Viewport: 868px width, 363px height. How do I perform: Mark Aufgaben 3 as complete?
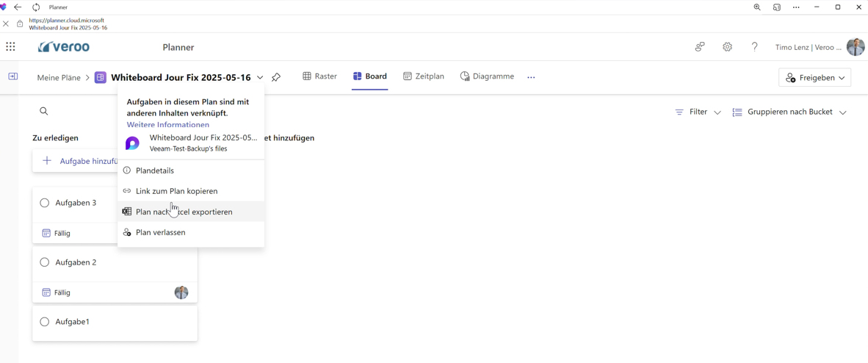tap(45, 203)
